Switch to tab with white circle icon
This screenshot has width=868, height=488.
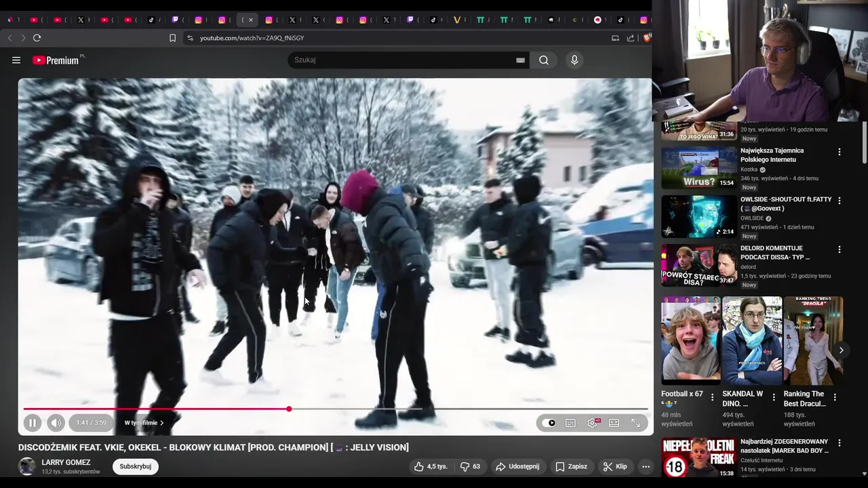597,20
